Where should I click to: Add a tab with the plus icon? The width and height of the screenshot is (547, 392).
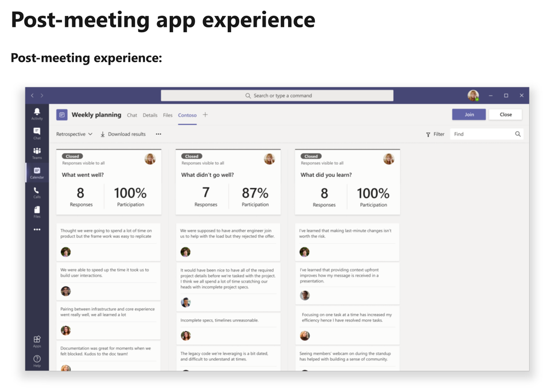(205, 114)
